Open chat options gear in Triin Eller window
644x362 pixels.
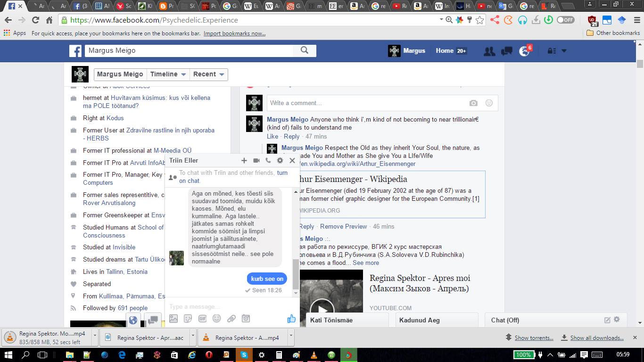[280, 160]
